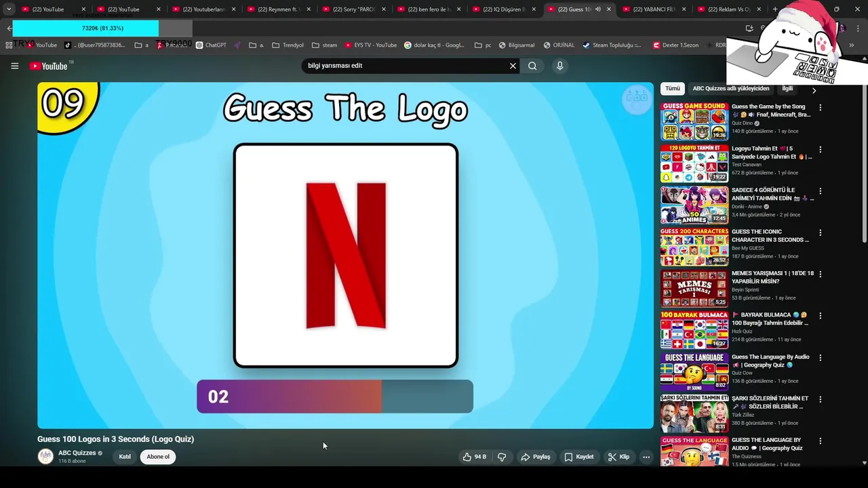Open options for 'MEMES YARIŞMASI 1' video
Screen dimensions: 868x488
click(x=820, y=274)
